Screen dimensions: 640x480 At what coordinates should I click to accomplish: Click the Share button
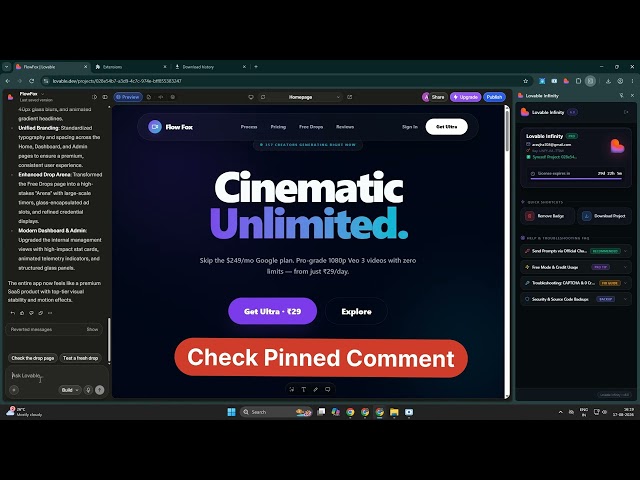click(x=438, y=97)
